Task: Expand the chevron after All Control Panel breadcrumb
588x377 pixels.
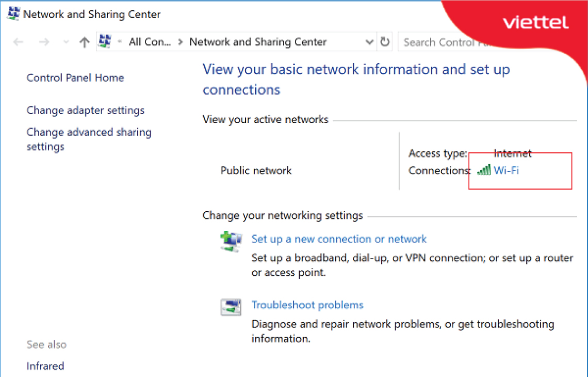Action: click(180, 42)
